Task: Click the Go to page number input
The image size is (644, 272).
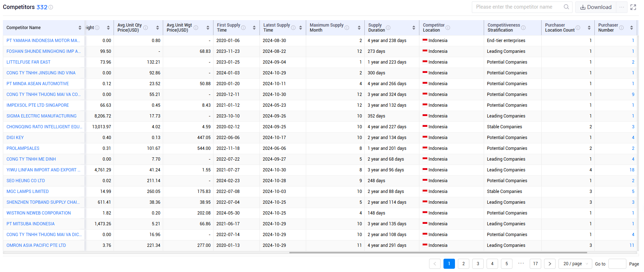Action: pyautogui.click(x=617, y=264)
